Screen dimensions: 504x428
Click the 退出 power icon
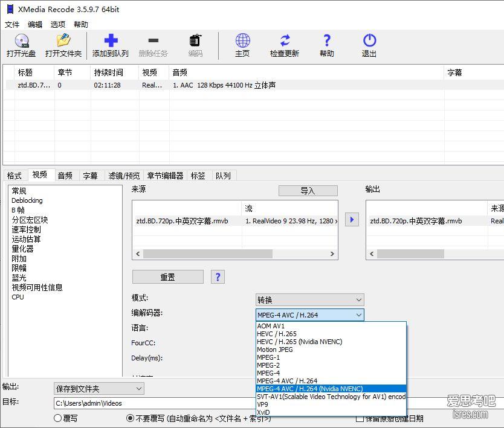tap(369, 40)
